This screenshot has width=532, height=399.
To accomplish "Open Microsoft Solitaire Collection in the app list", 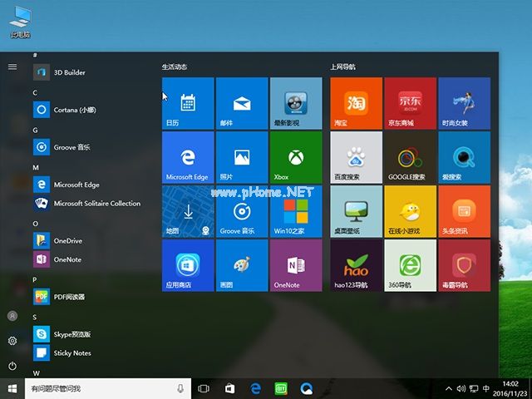I will pyautogui.click(x=96, y=204).
